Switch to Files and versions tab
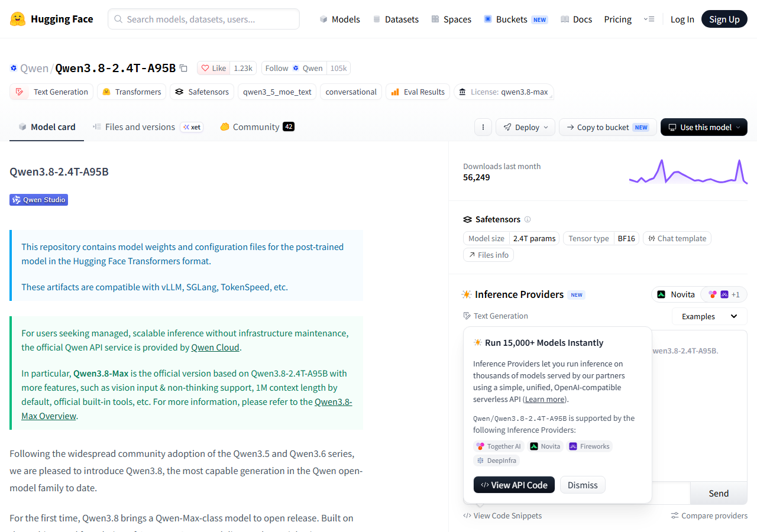 point(148,126)
